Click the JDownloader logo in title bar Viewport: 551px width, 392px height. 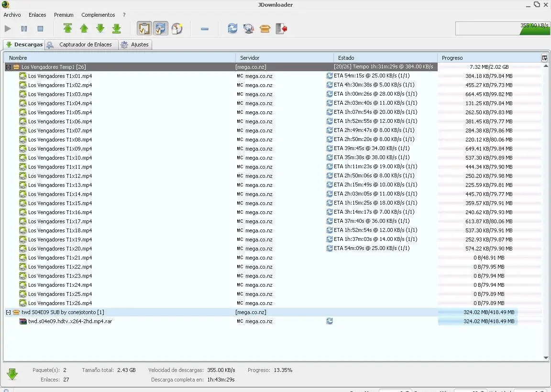click(5, 5)
